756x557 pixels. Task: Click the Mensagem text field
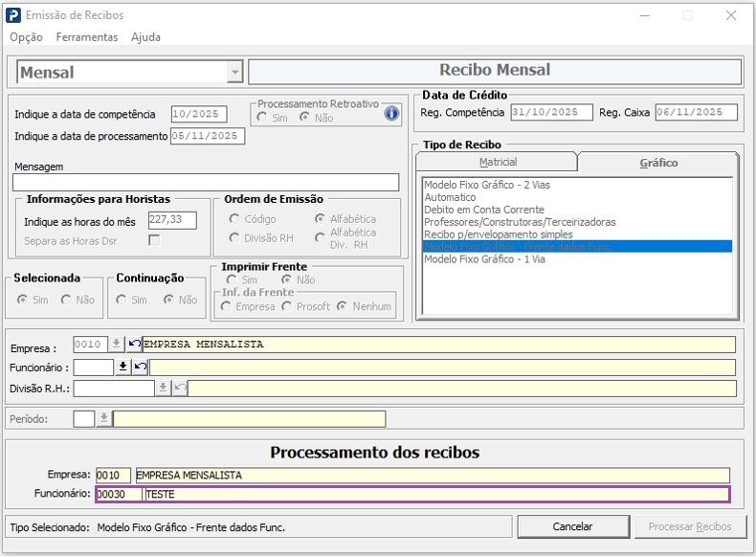[206, 183]
